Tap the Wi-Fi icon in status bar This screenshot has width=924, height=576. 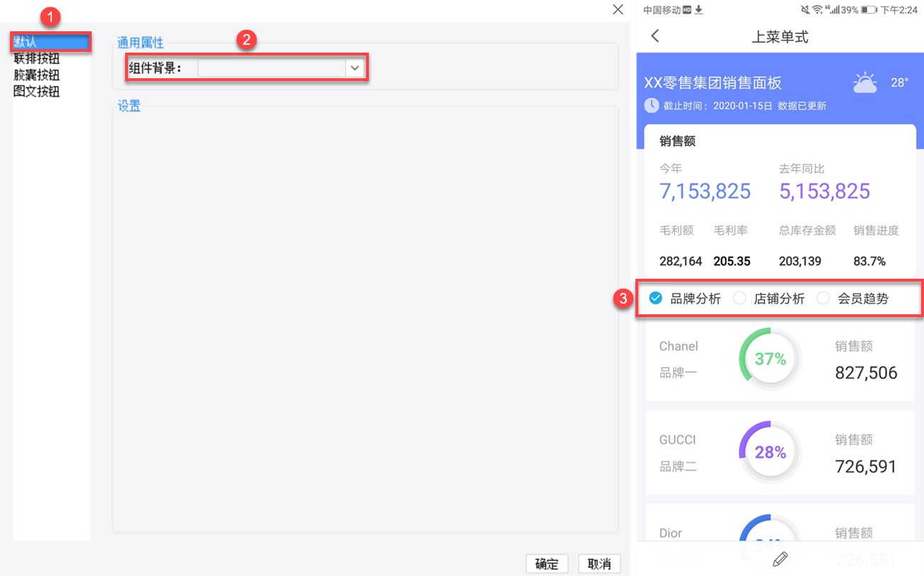(x=817, y=9)
